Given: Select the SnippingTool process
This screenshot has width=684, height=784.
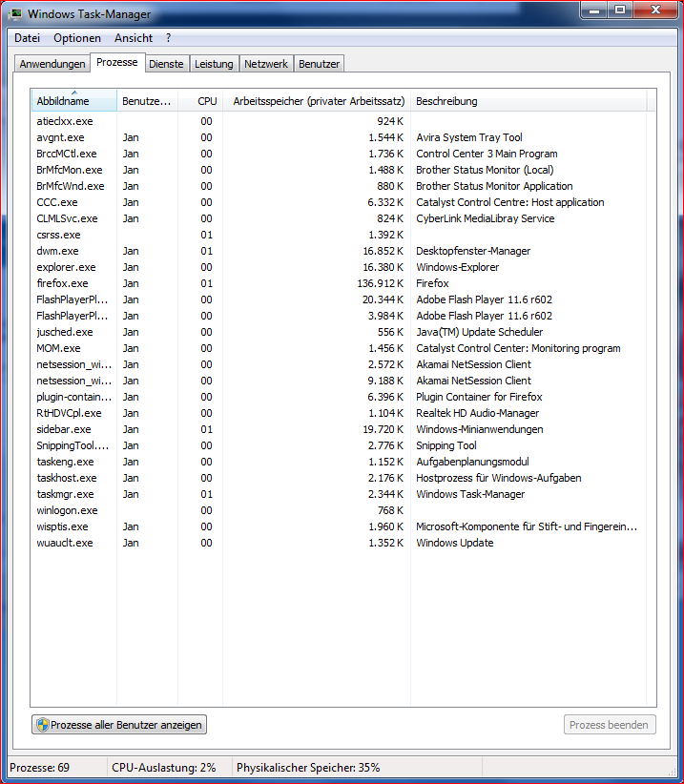Looking at the screenshot, I should pos(338,445).
